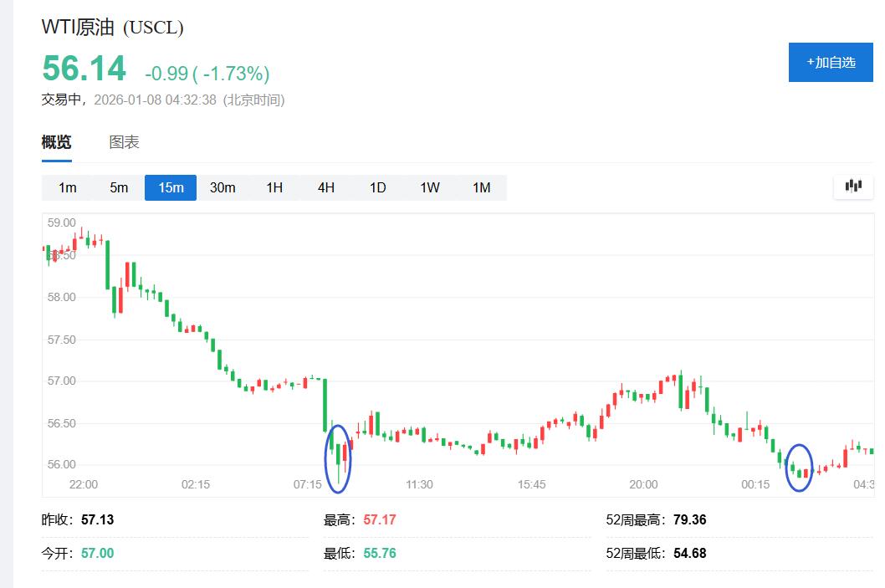Viewport: 885px width, 588px height.
Task: Set chart interval to 1H
Action: tap(274, 187)
